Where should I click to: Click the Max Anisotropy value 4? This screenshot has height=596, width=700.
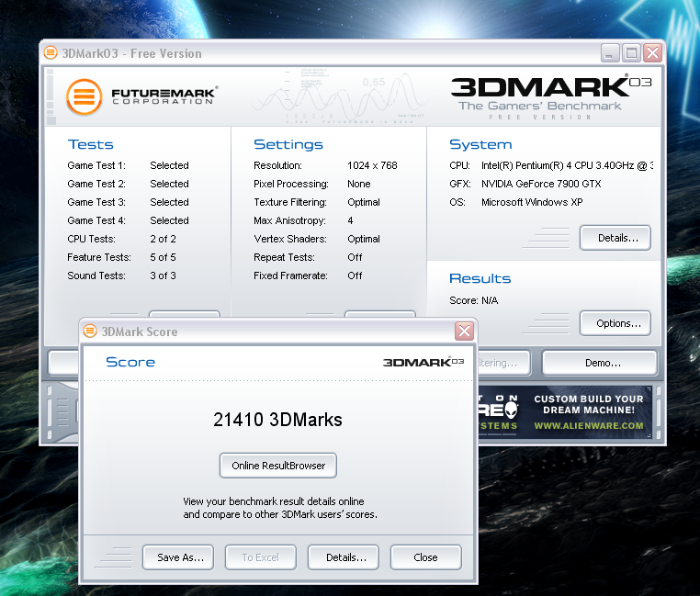point(350,220)
